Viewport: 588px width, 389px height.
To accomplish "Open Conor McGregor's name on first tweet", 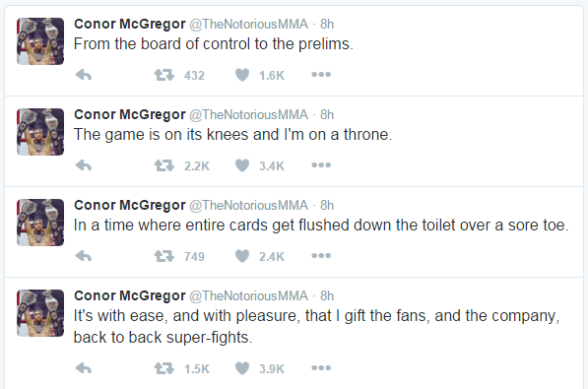I will pos(130,24).
